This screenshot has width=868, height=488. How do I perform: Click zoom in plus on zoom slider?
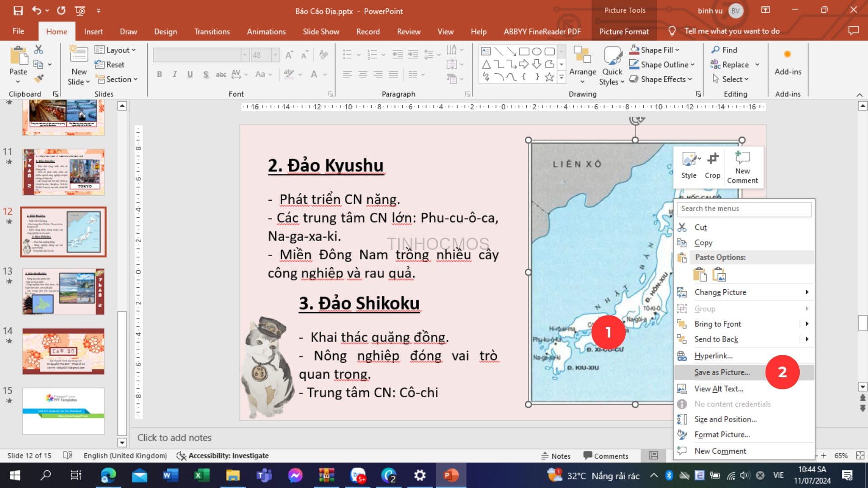tap(823, 455)
